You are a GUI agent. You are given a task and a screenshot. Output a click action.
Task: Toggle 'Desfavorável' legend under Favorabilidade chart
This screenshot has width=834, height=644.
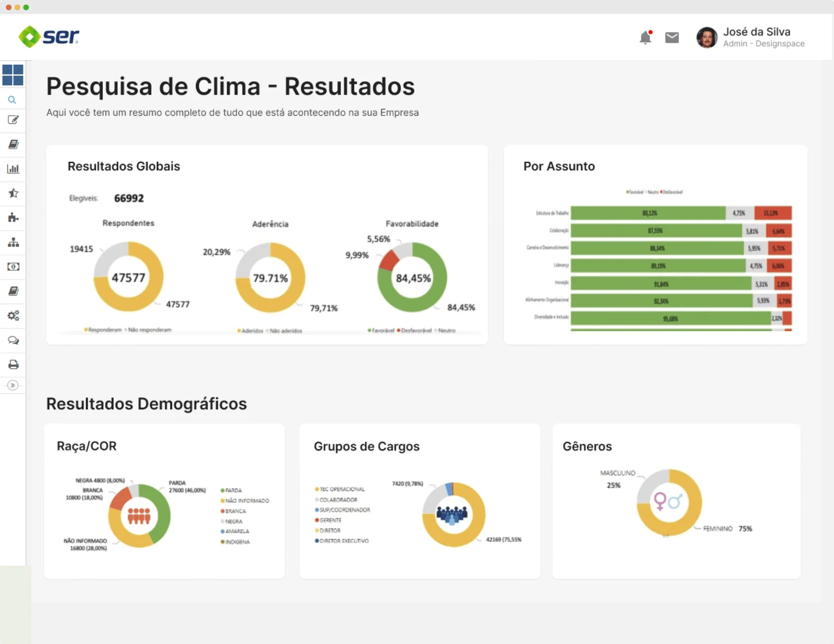415,331
